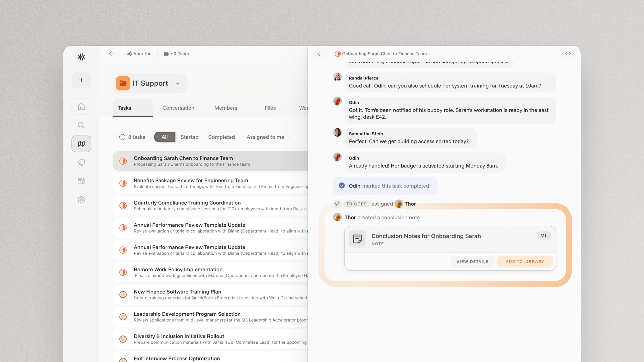The width and height of the screenshot is (644, 362).
Task: Click the orange IT Support folder icon
Action: [123, 83]
